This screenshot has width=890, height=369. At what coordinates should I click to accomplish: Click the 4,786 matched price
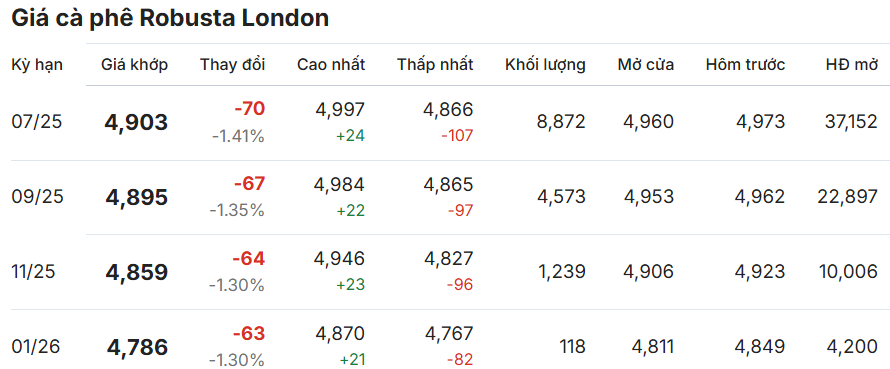click(x=137, y=347)
